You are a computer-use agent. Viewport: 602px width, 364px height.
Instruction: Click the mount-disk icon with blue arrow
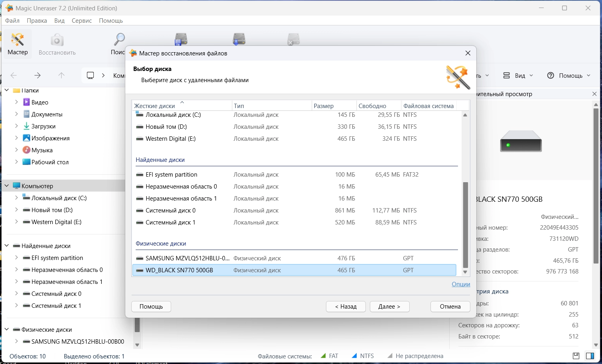coord(239,39)
